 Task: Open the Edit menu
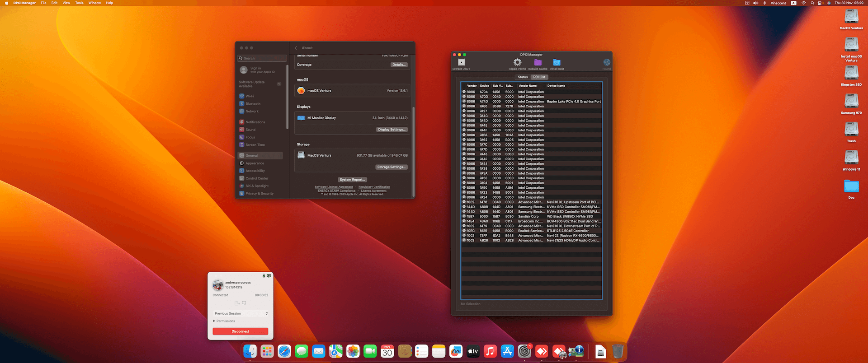point(54,3)
